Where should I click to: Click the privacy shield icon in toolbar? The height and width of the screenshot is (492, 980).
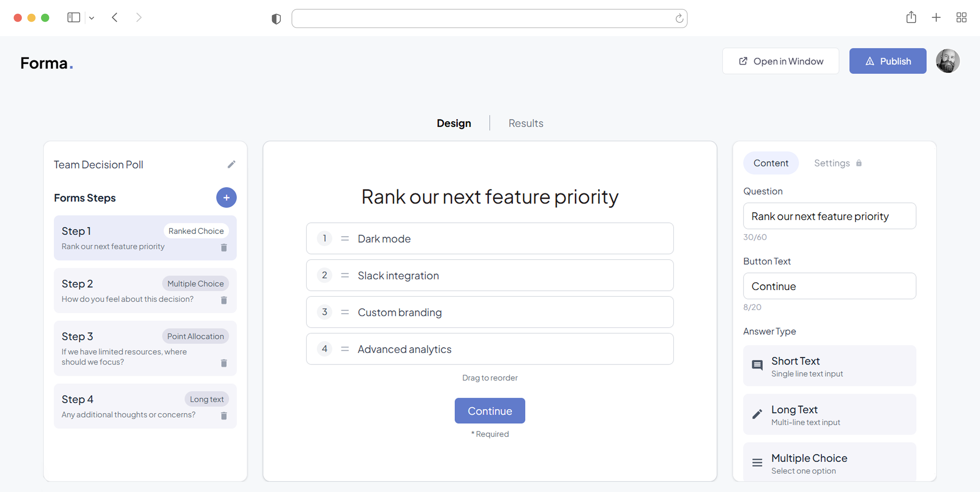pos(276,18)
